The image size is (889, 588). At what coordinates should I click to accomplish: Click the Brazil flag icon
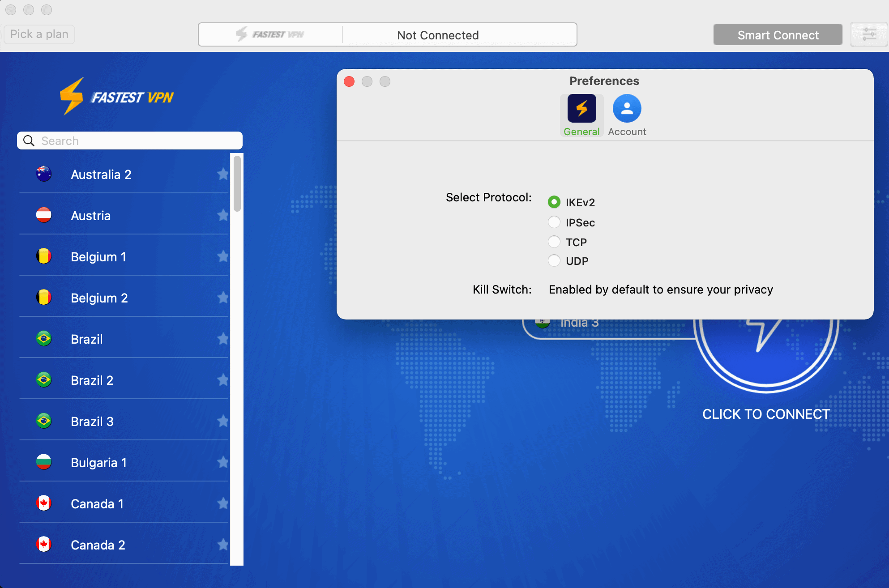[43, 339]
